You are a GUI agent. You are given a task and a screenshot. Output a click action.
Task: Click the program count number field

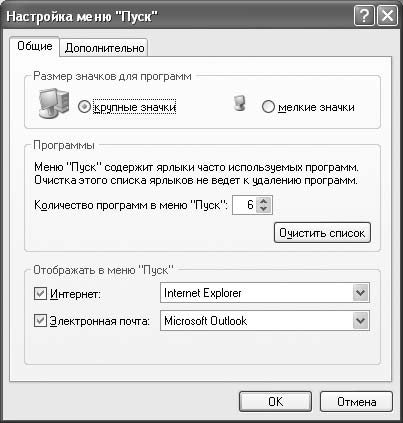click(245, 205)
